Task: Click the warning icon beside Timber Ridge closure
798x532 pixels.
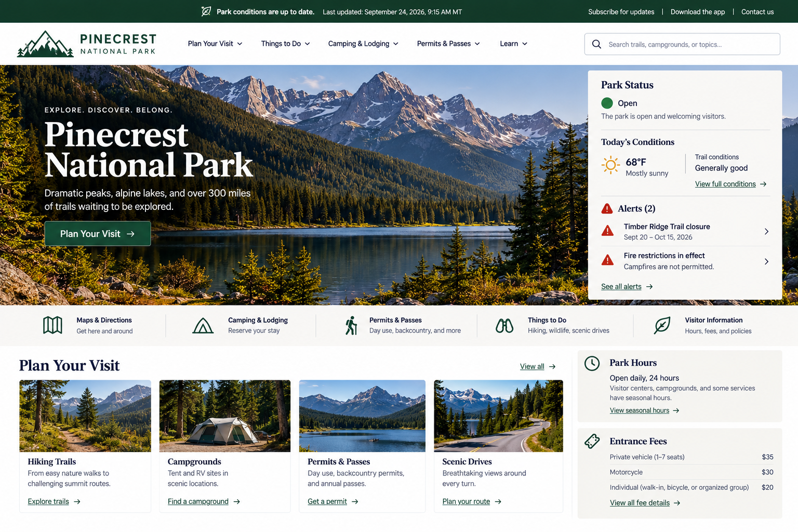Action: click(607, 231)
